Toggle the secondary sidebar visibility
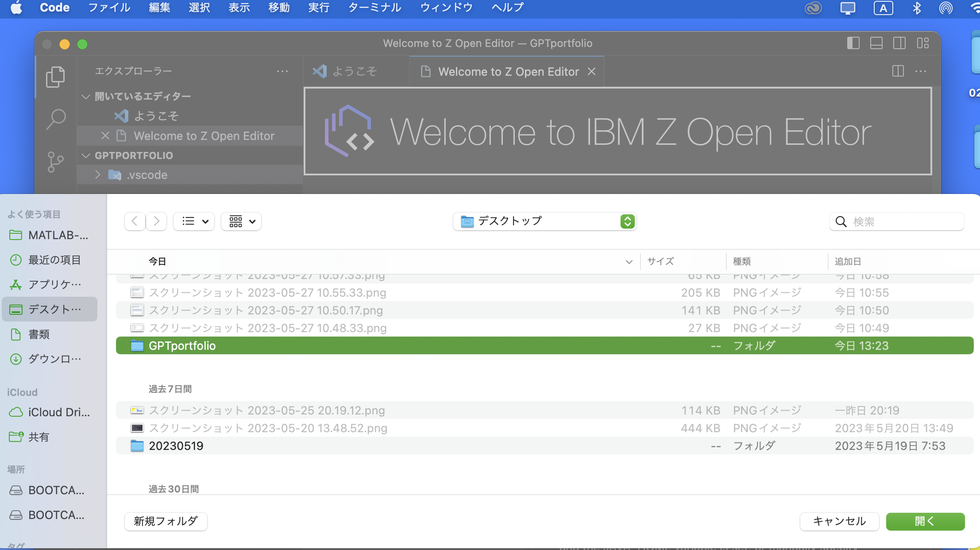The image size is (980, 550). pos(900,43)
